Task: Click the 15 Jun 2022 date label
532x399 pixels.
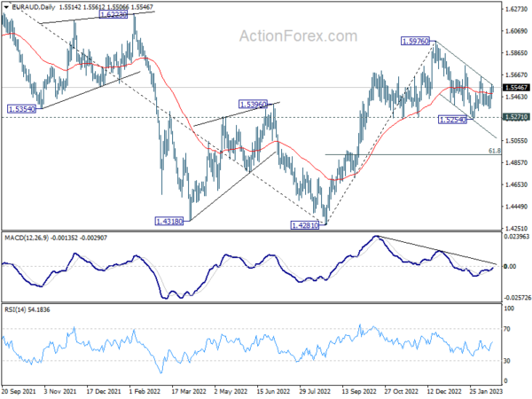Action: (273, 392)
